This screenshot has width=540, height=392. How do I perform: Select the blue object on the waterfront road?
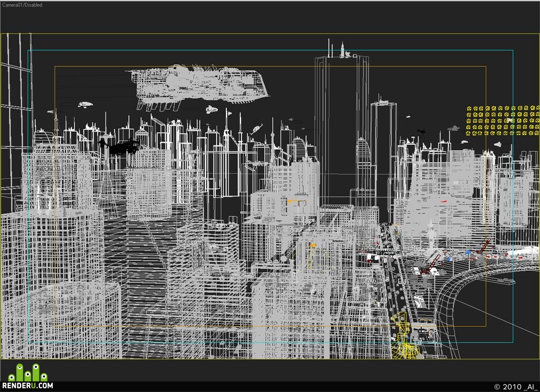[x=448, y=260]
